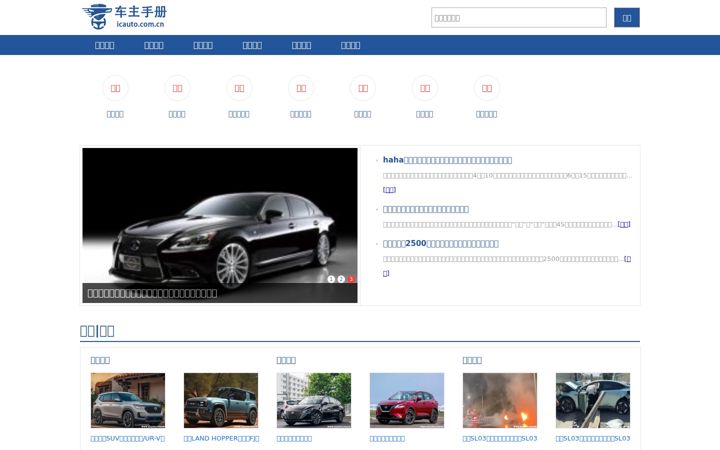Click the bracketed read-more link of second article
This screenshot has height=450, width=720.
[x=624, y=224]
